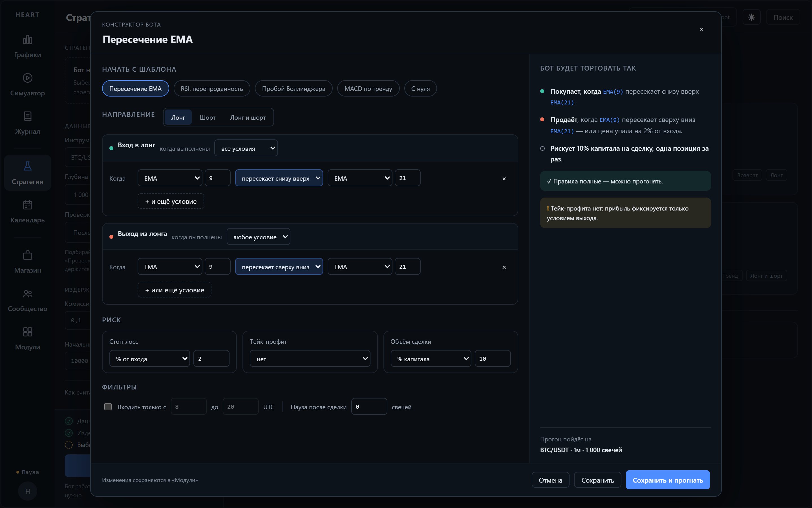812x508 pixels.
Task: Remove the long exit EMA condition row
Action: [504, 268]
